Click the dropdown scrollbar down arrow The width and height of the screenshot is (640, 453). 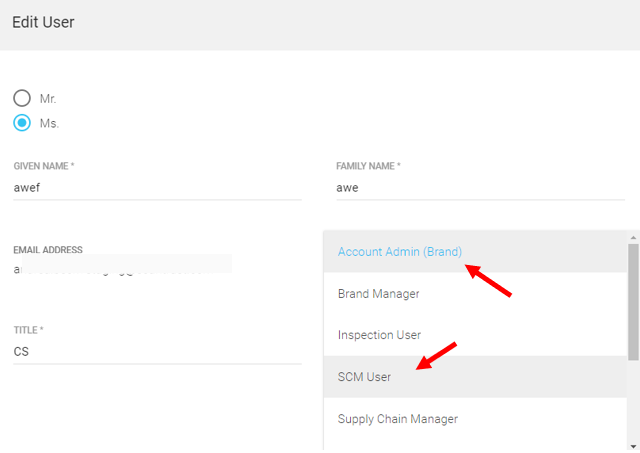pyautogui.click(x=632, y=445)
